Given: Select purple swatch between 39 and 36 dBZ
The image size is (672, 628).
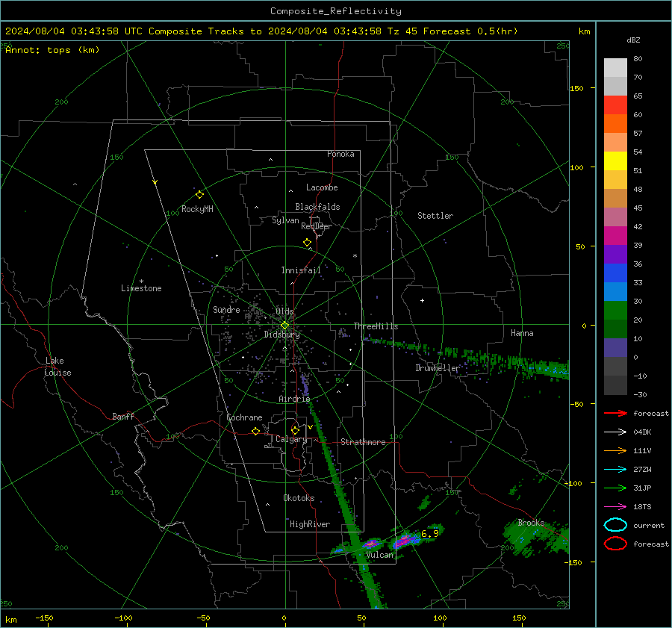Looking at the screenshot, I should [615, 254].
